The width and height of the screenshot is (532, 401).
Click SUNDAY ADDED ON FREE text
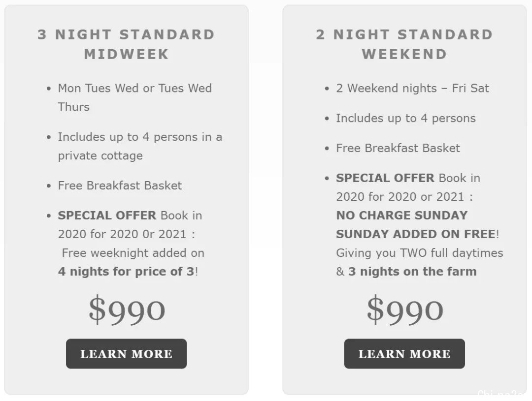point(416,234)
